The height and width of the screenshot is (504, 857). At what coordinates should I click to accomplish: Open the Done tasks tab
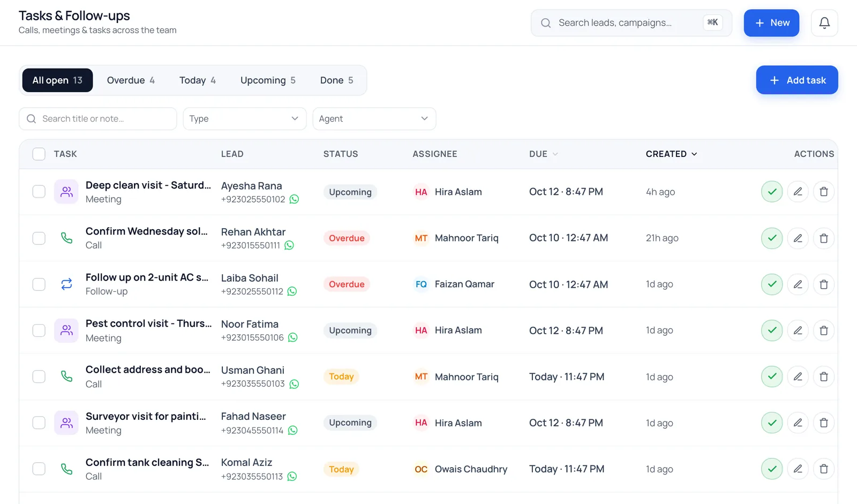(x=336, y=80)
